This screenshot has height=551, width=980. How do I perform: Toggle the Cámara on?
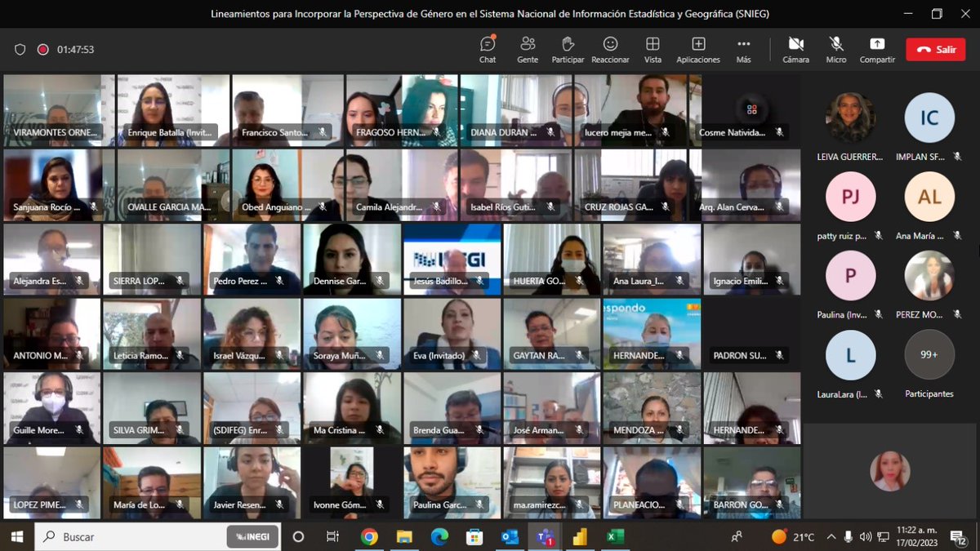point(795,49)
